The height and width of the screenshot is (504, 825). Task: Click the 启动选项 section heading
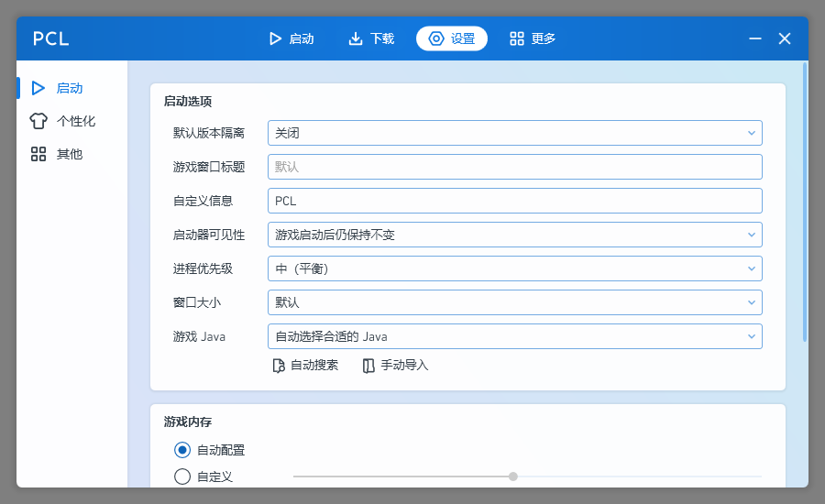pyautogui.click(x=188, y=101)
